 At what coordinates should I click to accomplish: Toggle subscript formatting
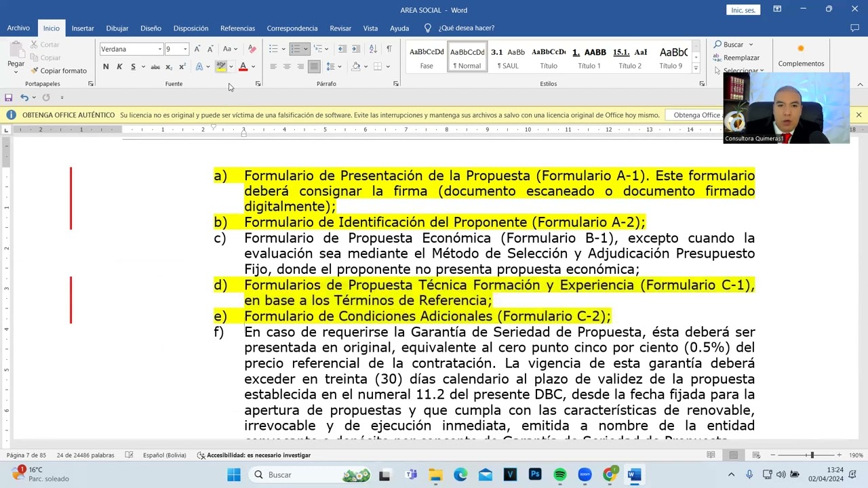(169, 66)
